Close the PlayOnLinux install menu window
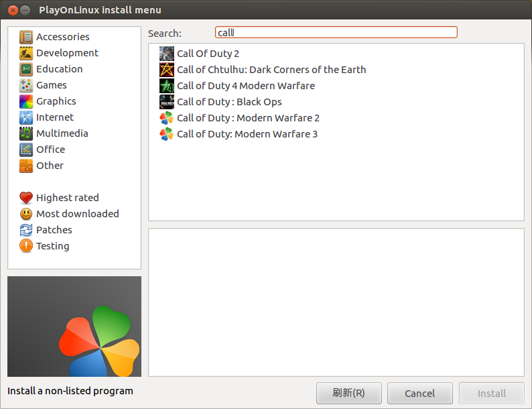The height and width of the screenshot is (409, 532). pos(13,10)
